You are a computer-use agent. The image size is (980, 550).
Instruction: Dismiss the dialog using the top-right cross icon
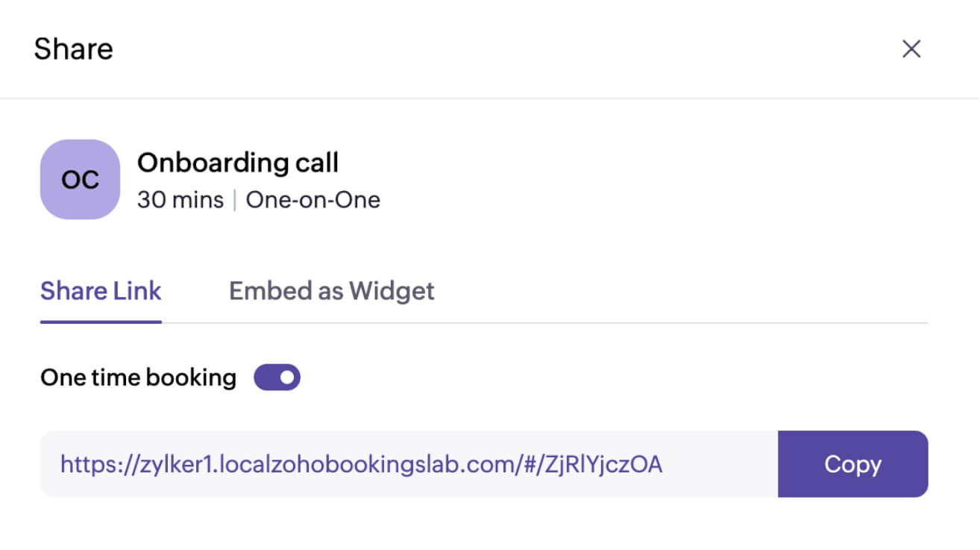(x=911, y=49)
